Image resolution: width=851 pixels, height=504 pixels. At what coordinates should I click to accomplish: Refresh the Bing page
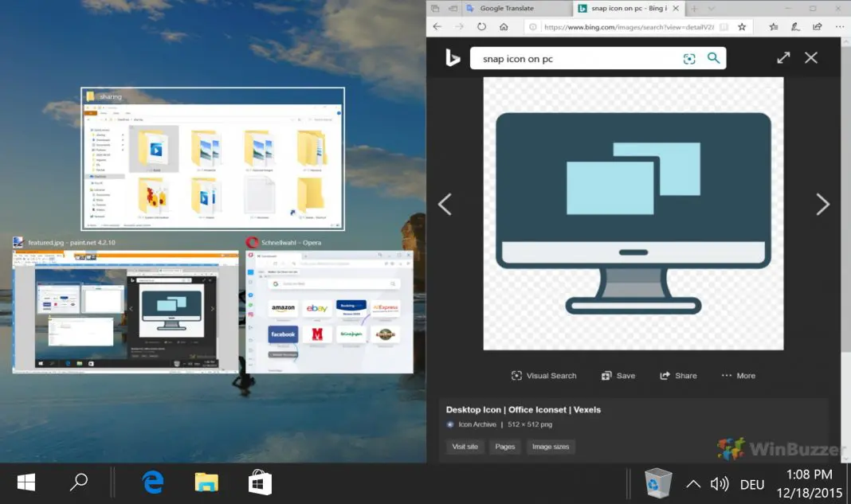tap(481, 26)
